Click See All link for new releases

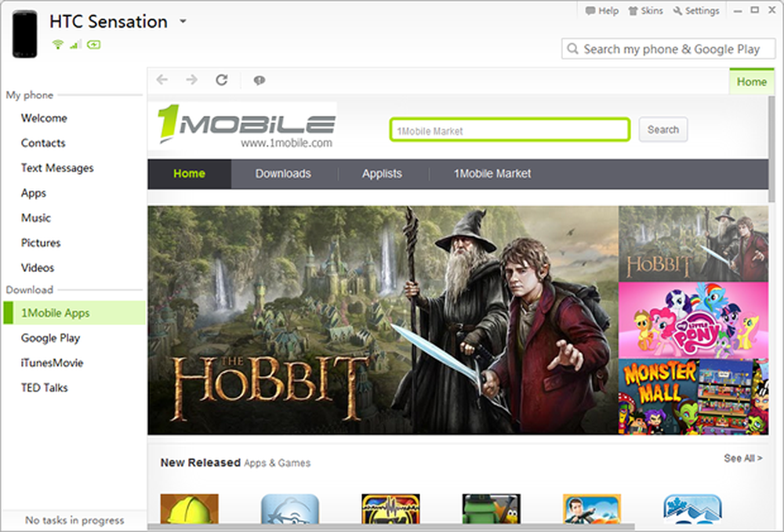[x=743, y=458]
